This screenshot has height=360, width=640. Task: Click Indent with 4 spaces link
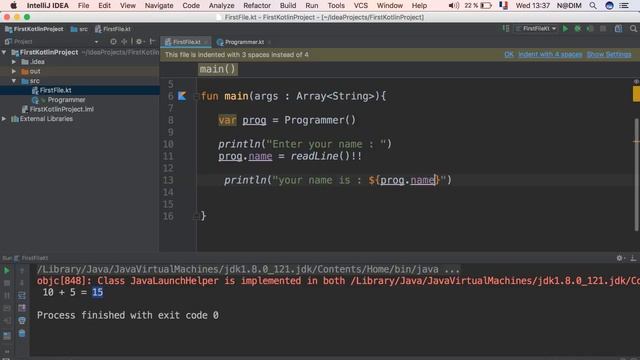tap(550, 54)
